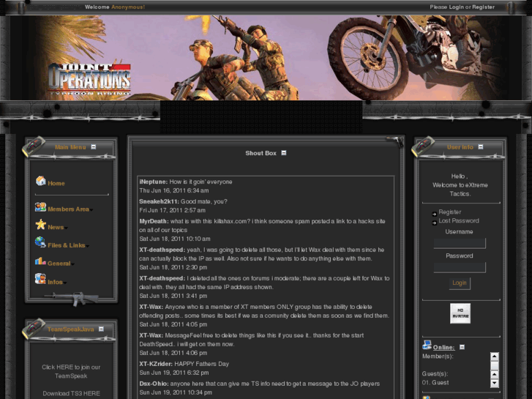Click '01. Guest' in online list

tap(435, 382)
